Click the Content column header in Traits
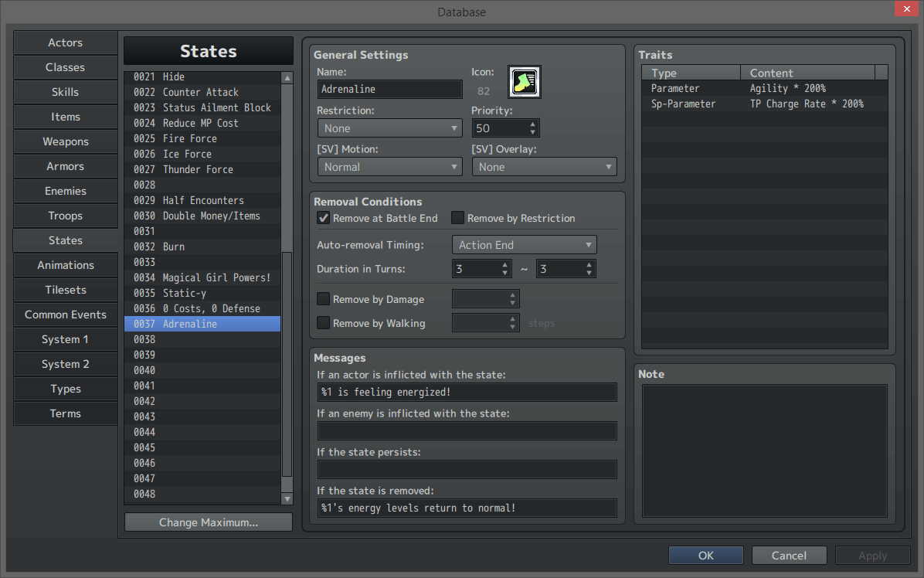This screenshot has width=924, height=578. point(807,73)
